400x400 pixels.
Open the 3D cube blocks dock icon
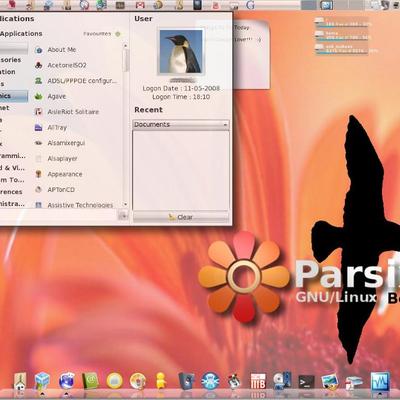[42, 381]
